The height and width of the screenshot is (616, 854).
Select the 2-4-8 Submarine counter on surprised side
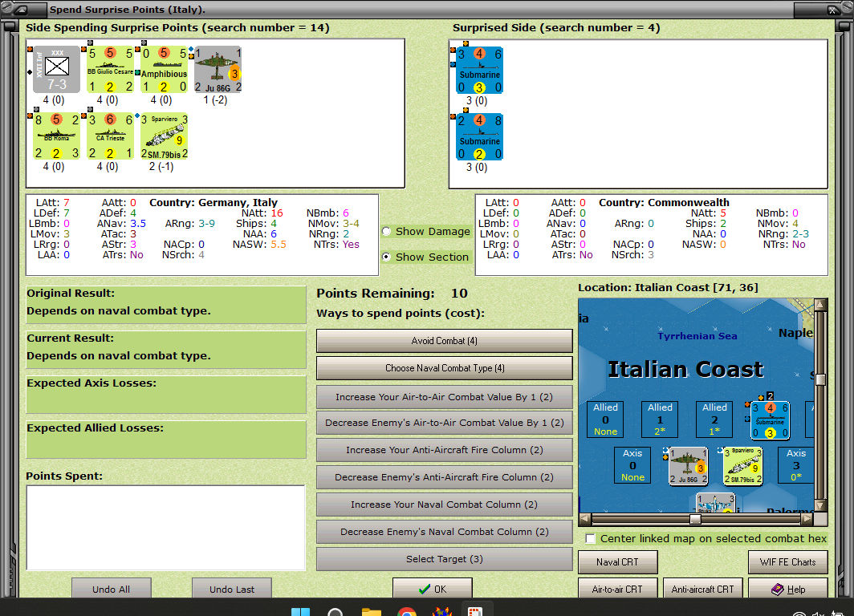pos(479,136)
